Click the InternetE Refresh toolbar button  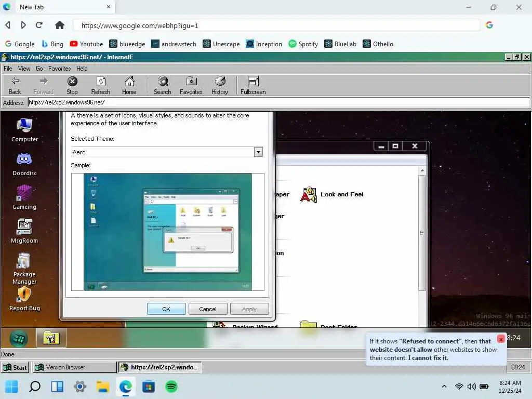pos(101,86)
